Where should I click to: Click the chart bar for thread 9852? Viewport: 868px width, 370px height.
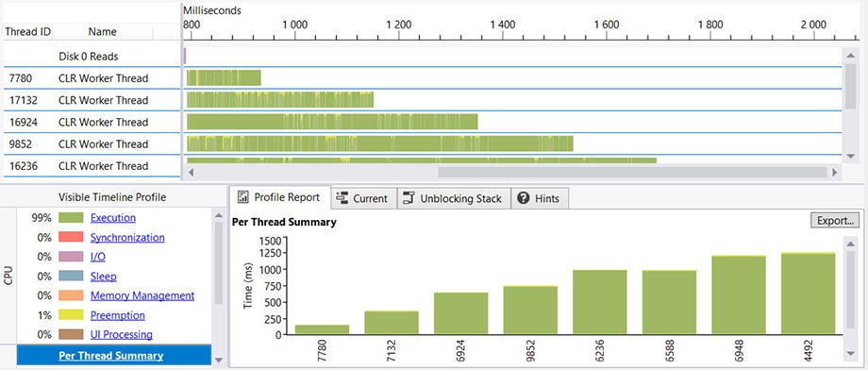click(530, 310)
